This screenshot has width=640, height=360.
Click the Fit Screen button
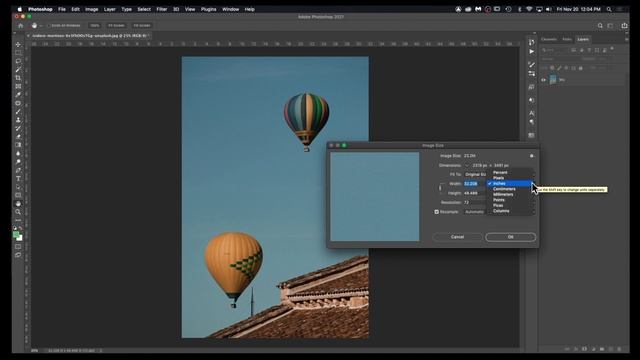tap(116, 25)
